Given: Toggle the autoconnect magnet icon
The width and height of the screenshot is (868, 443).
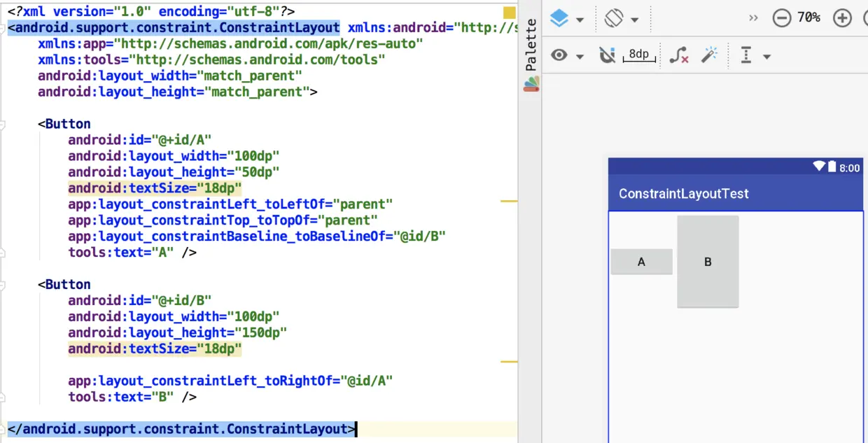Looking at the screenshot, I should point(607,55).
